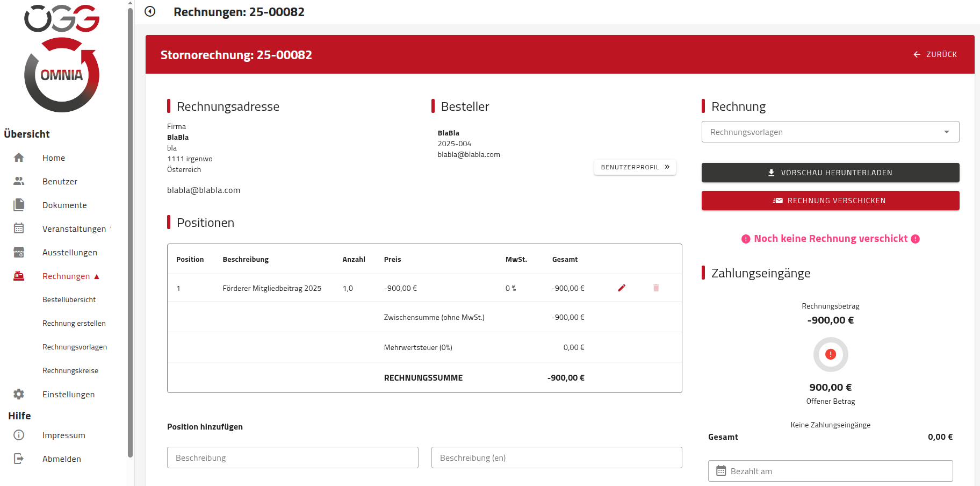Click the Rechnungen cash register icon
This screenshot has height=486, width=980.
pos(19,276)
